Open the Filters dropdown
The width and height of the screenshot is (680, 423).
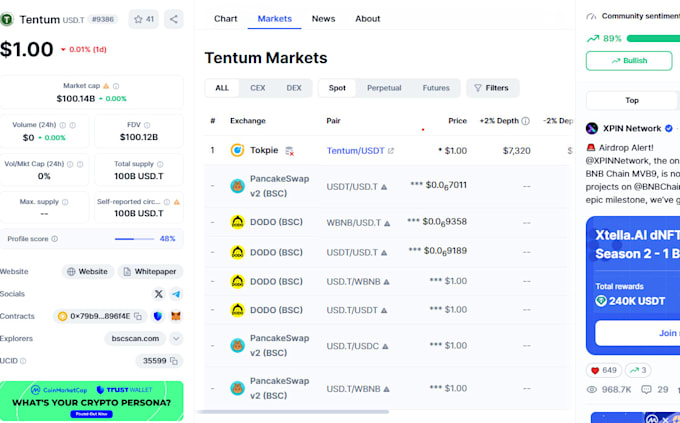click(x=492, y=88)
